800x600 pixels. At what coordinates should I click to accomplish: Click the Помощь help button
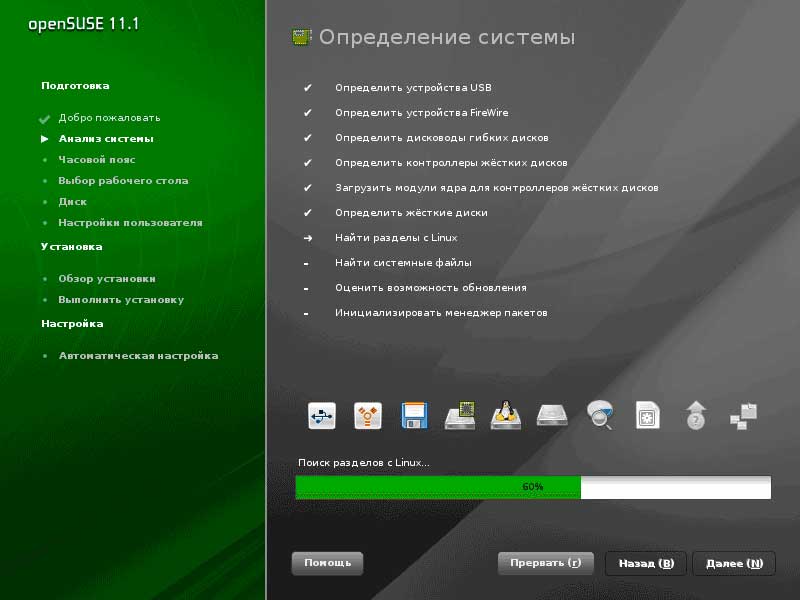(x=328, y=563)
